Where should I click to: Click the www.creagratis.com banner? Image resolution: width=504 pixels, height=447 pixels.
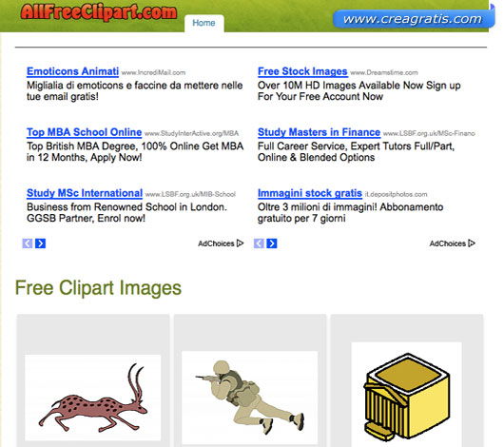tap(413, 19)
